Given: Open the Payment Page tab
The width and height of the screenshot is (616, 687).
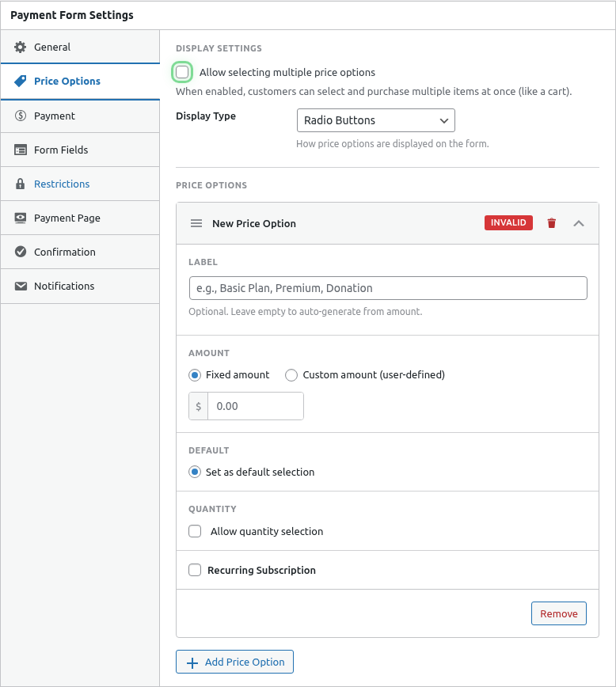Looking at the screenshot, I should coord(67,218).
